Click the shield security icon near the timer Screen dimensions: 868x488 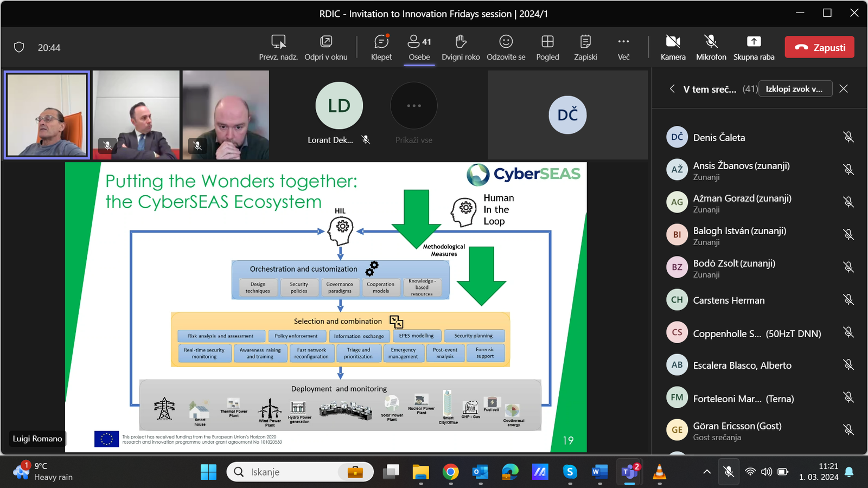[19, 47]
